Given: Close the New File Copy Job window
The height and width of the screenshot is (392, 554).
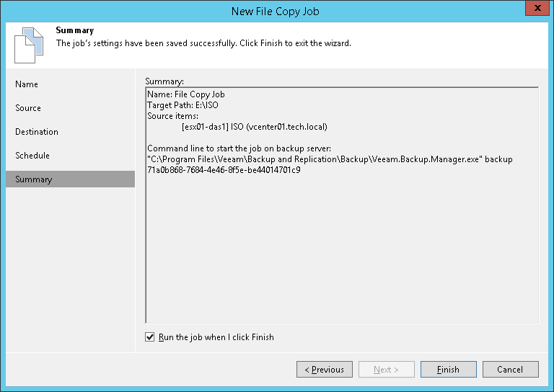Looking at the screenshot, I should (534, 10).
